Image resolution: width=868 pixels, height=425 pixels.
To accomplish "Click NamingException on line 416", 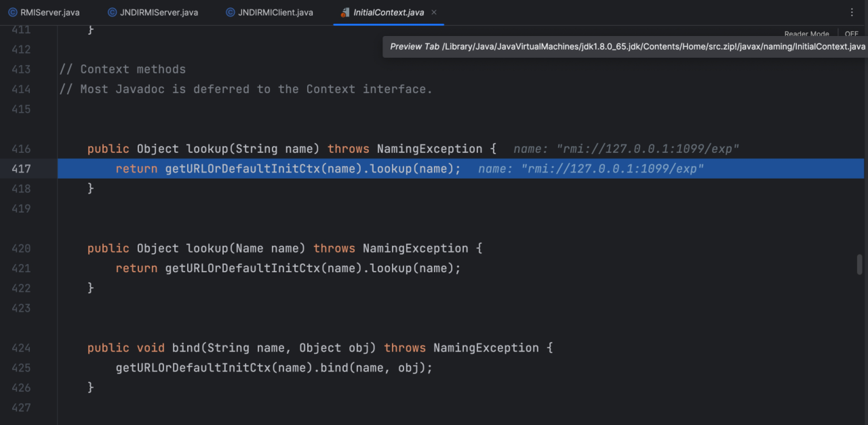I will click(430, 149).
